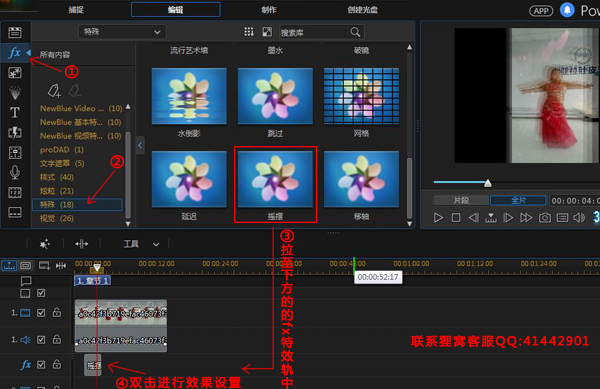Switch to the Create Disc (创建光盘) tab

coord(363,10)
